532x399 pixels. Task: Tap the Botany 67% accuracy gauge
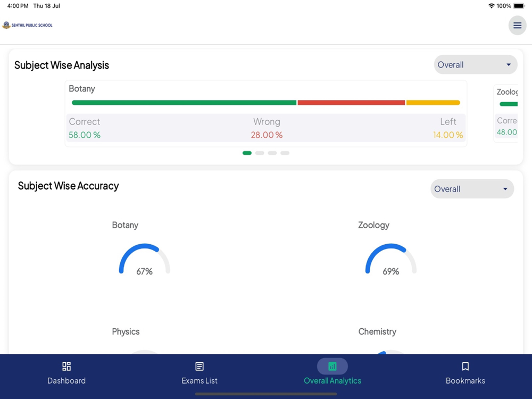pyautogui.click(x=145, y=260)
